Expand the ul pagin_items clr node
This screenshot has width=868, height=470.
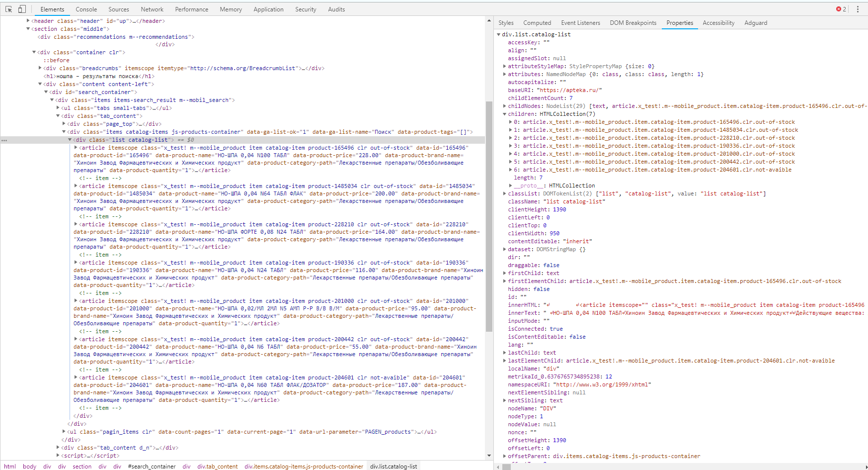pyautogui.click(x=64, y=431)
